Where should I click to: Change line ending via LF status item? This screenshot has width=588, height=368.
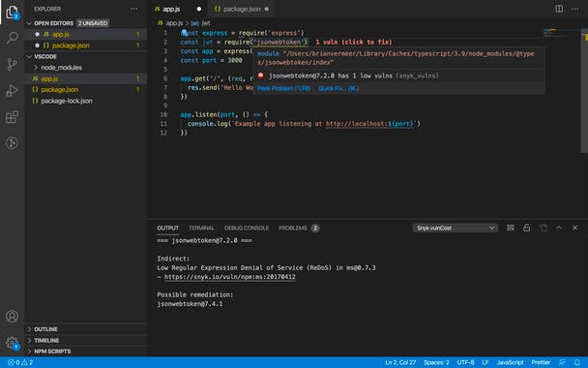[x=485, y=362]
